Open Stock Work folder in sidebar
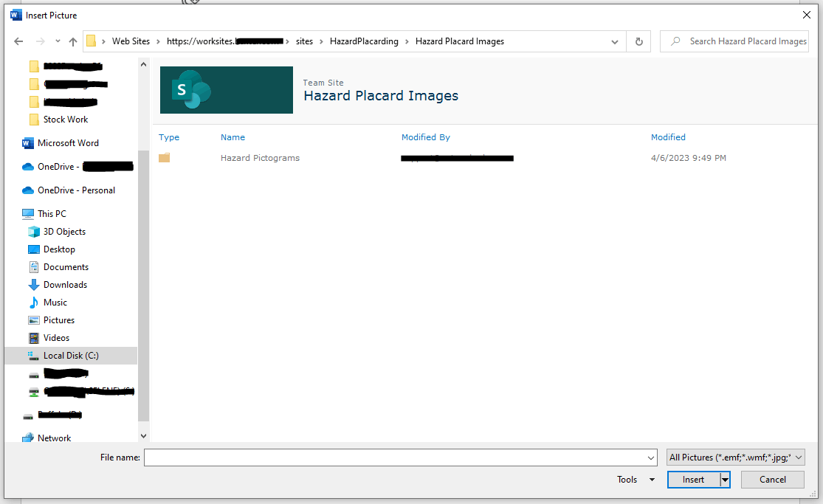 click(65, 120)
